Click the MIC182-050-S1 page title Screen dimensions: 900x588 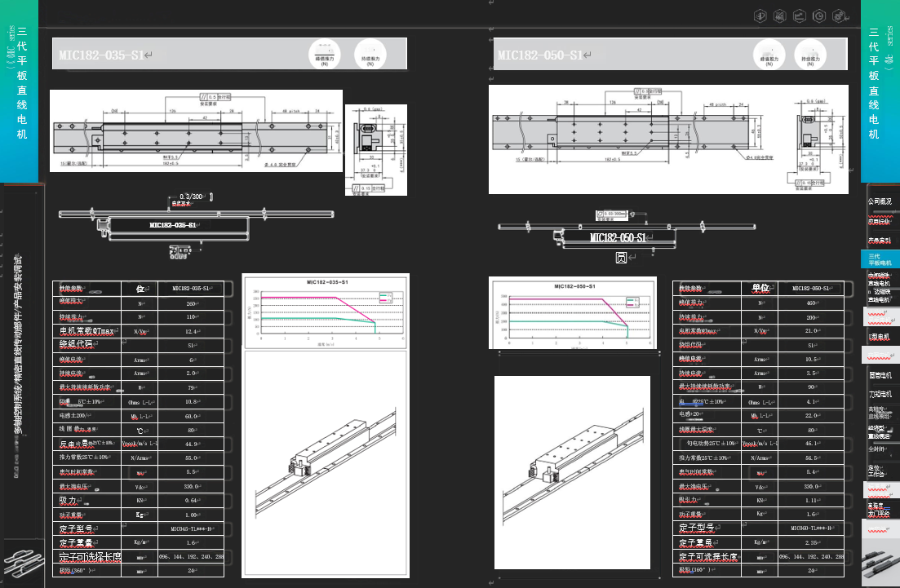(541, 55)
